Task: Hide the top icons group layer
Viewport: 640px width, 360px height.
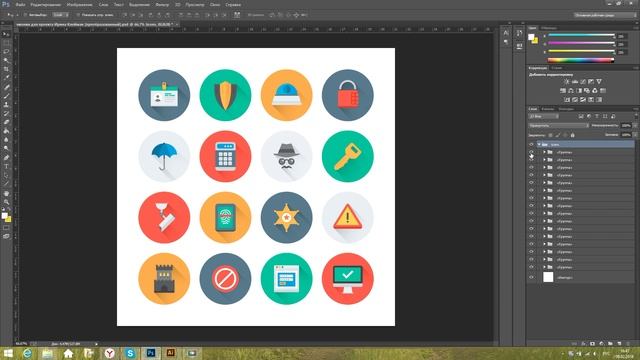Action: [x=531, y=144]
